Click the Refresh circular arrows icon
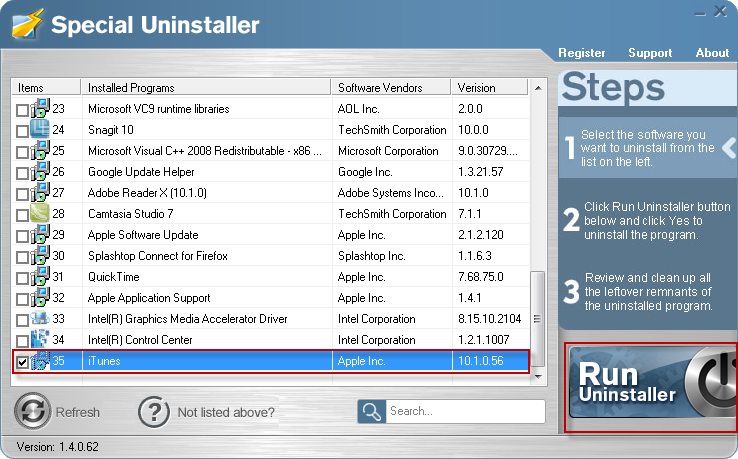 [x=32, y=411]
